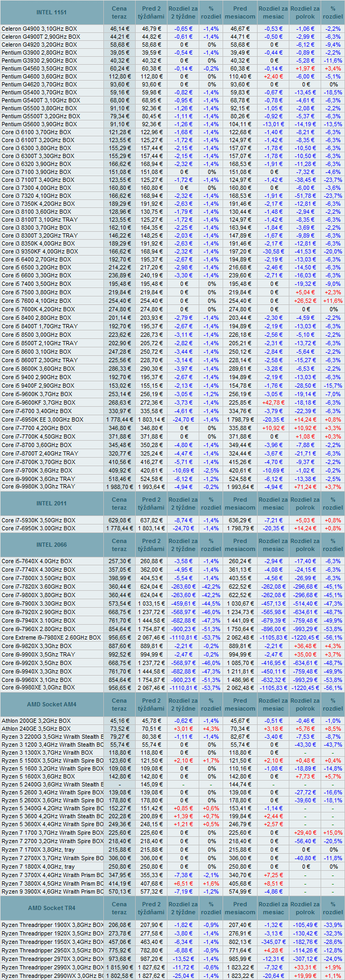Click Ryzen 3 1300X 3,7GHz Wraith BOX row name
Screen dimensions: 345x980
(x=47, y=752)
